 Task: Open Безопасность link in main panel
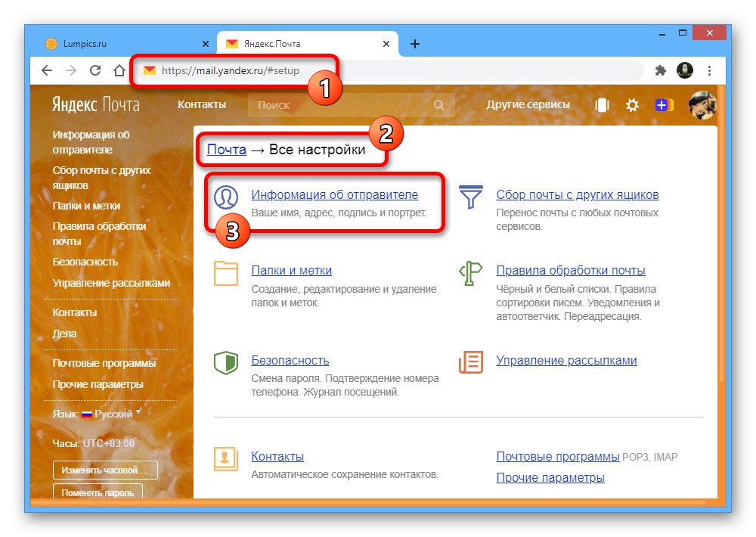290,360
